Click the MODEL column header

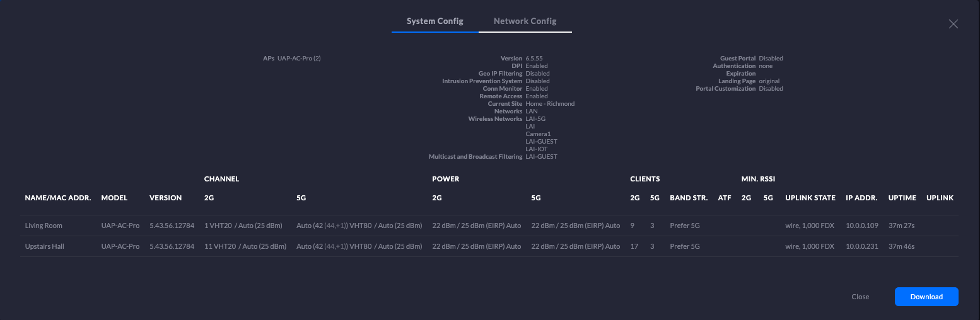114,198
